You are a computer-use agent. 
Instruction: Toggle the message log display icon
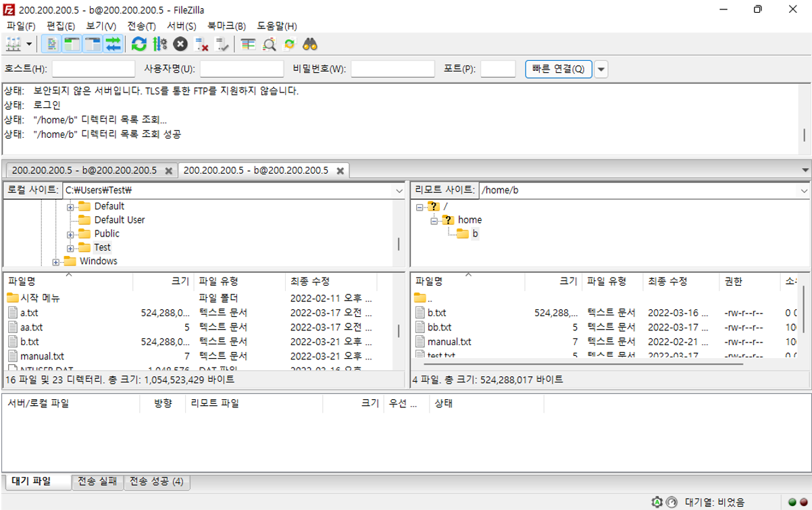(x=51, y=45)
